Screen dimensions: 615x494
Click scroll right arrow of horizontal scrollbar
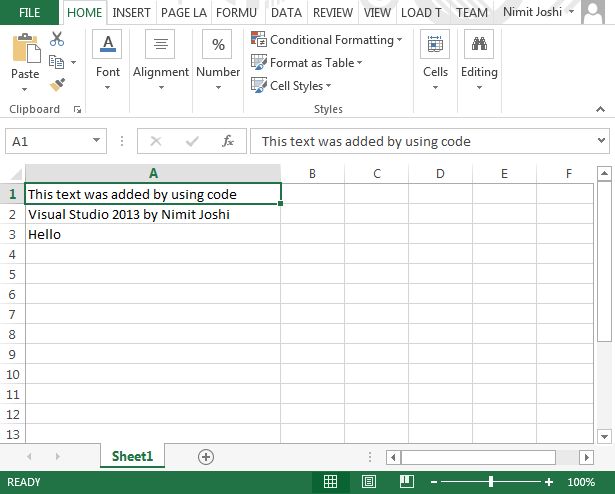pos(586,457)
